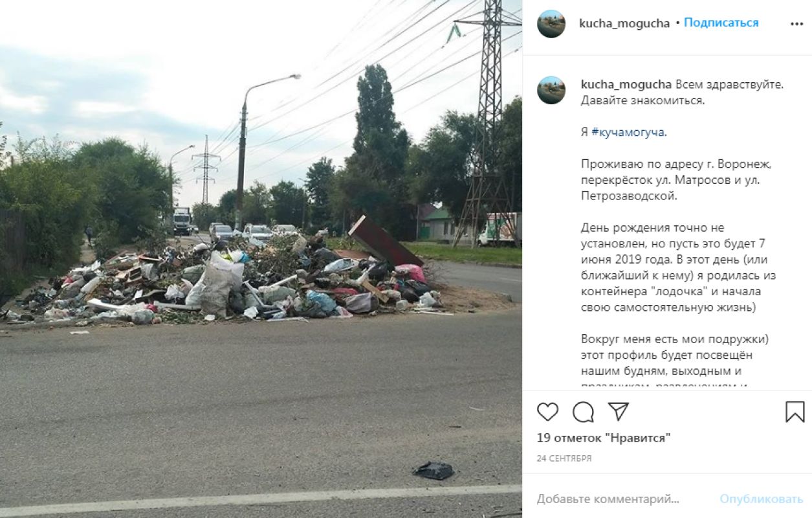Like the post with the heart icon
This screenshot has height=518, width=812.
point(547,412)
